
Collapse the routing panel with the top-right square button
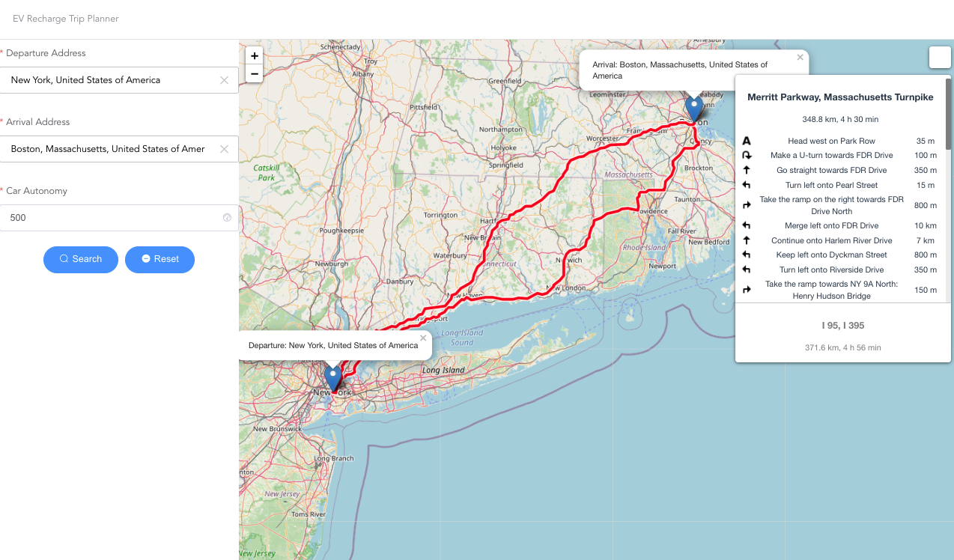(940, 58)
